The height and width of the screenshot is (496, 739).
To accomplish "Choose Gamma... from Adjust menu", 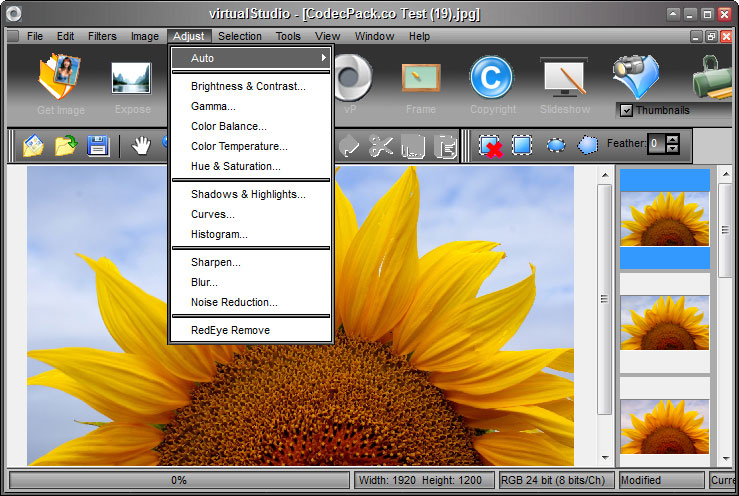I will 251,107.
